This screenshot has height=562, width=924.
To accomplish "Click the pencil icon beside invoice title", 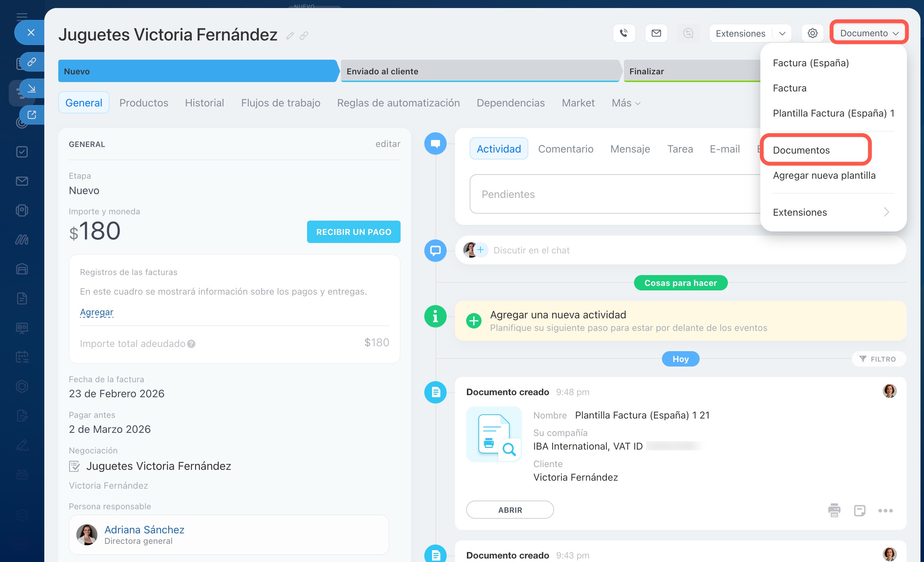I will coord(290,36).
